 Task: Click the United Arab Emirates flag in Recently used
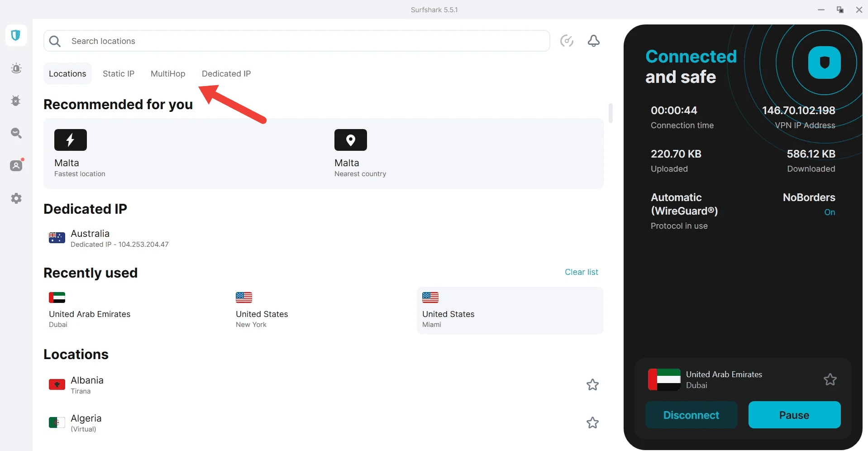click(x=57, y=297)
